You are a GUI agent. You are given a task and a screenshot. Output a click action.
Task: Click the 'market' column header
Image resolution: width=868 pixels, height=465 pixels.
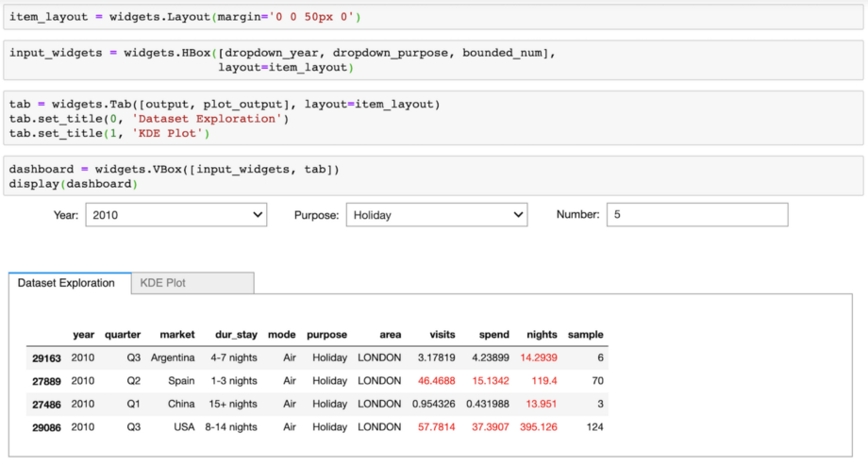(x=177, y=334)
